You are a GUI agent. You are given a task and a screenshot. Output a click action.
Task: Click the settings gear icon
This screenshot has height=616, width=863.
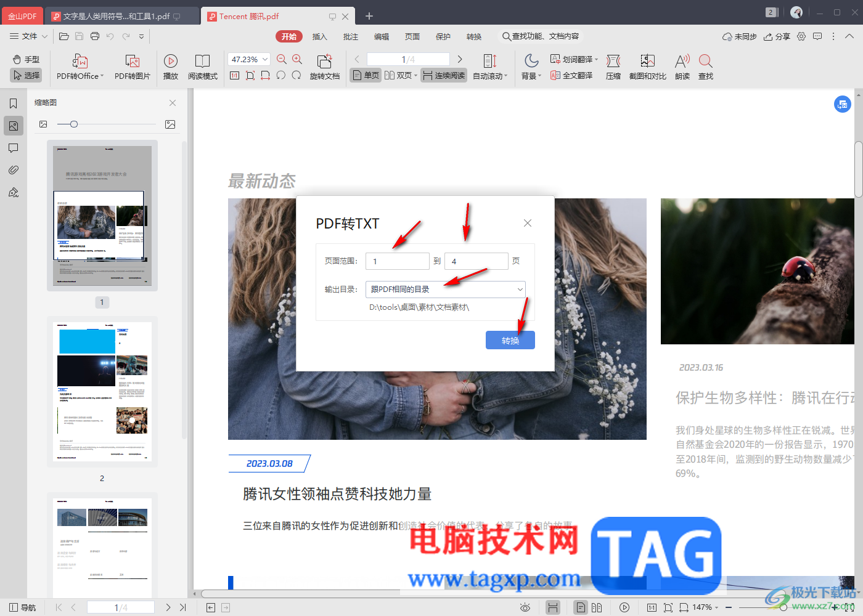[801, 36]
